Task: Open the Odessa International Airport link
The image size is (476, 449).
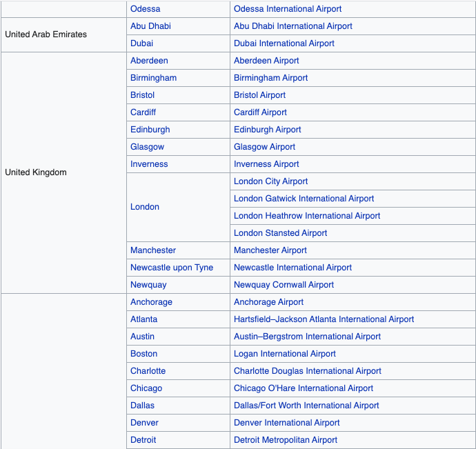Action: 287,9
